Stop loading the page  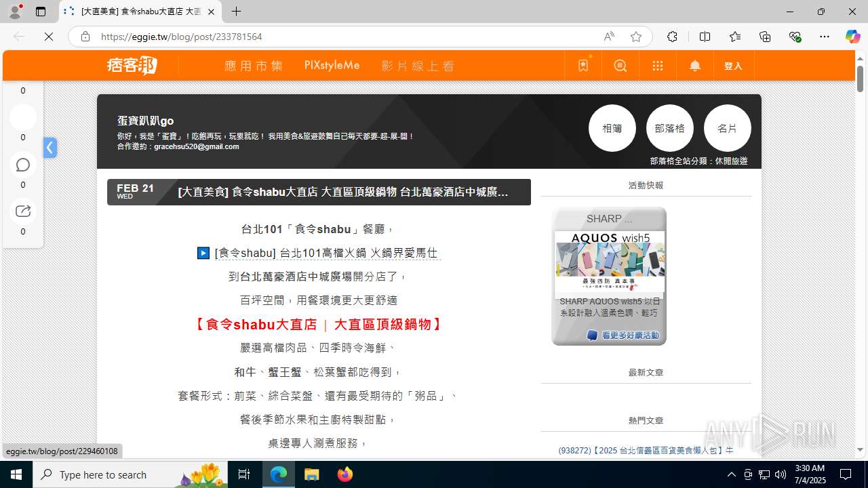click(49, 37)
